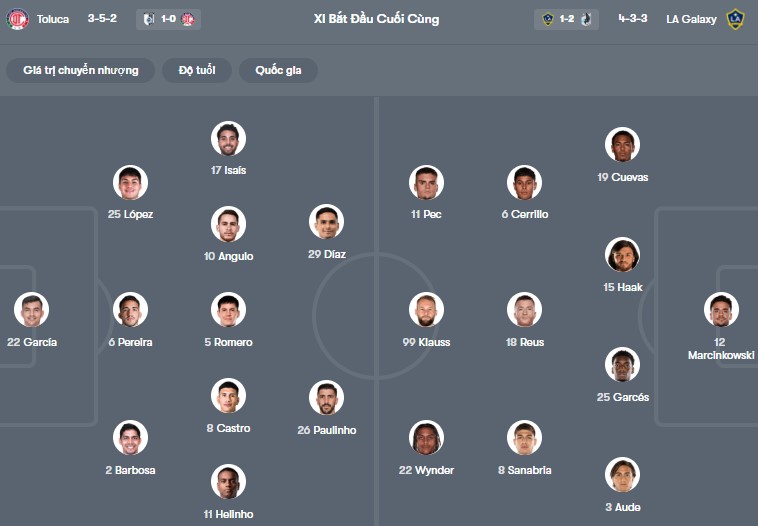Select Angulo number 10 avatar
Image resolution: width=758 pixels, height=526 pixels.
[228, 224]
